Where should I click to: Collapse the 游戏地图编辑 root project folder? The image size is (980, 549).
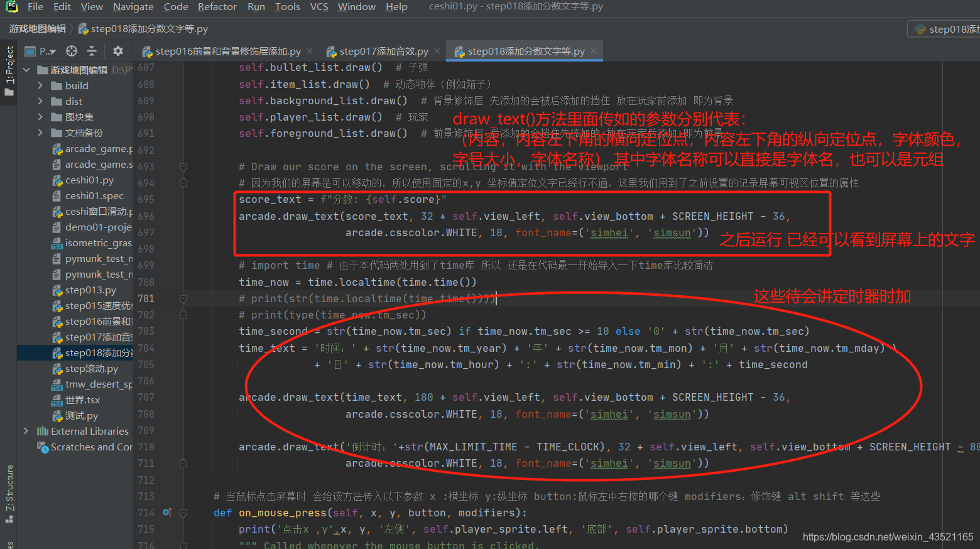(26, 70)
